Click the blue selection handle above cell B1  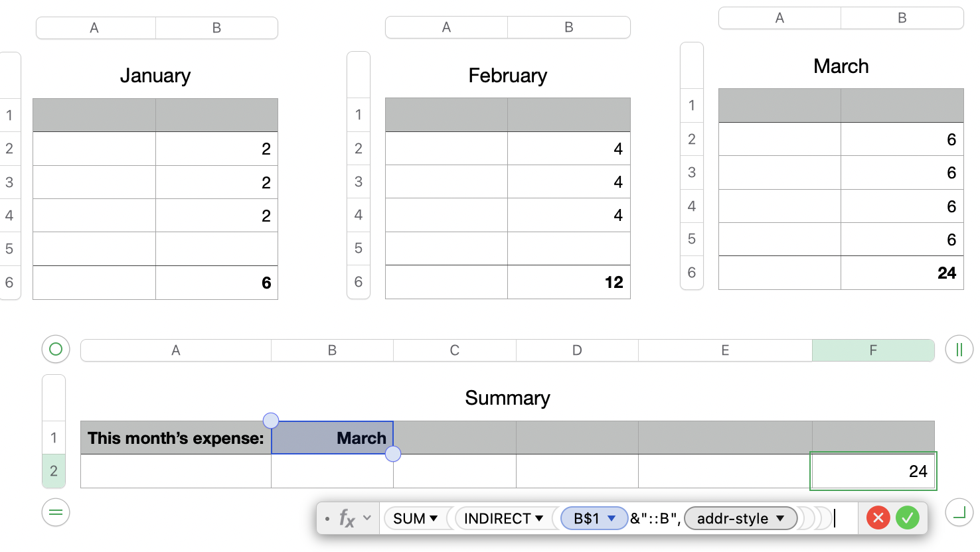[271, 420]
